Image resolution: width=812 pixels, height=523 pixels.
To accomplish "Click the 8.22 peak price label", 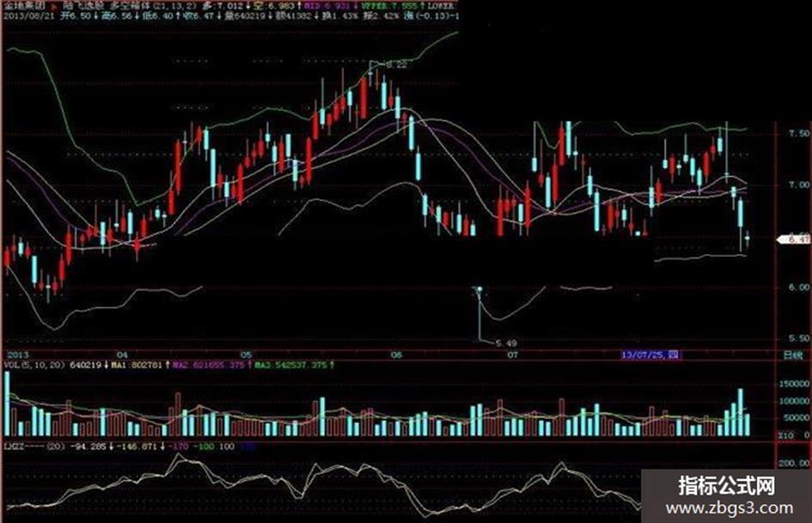I will (x=397, y=65).
